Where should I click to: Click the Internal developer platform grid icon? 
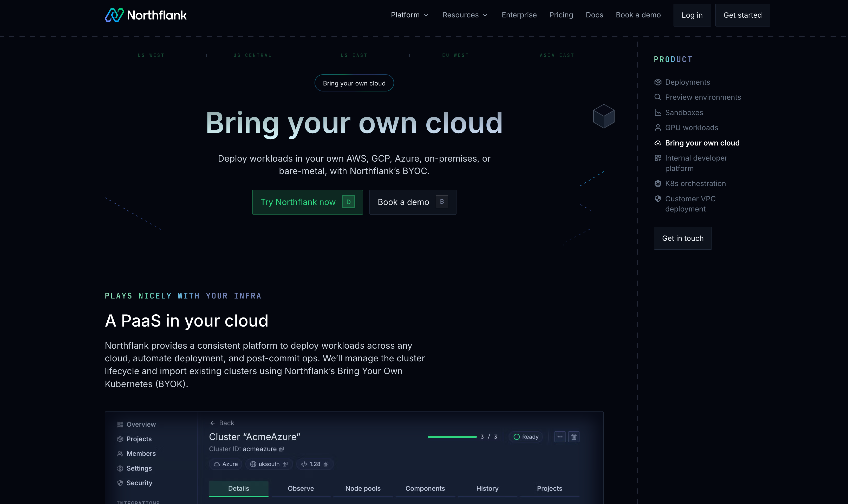click(658, 158)
